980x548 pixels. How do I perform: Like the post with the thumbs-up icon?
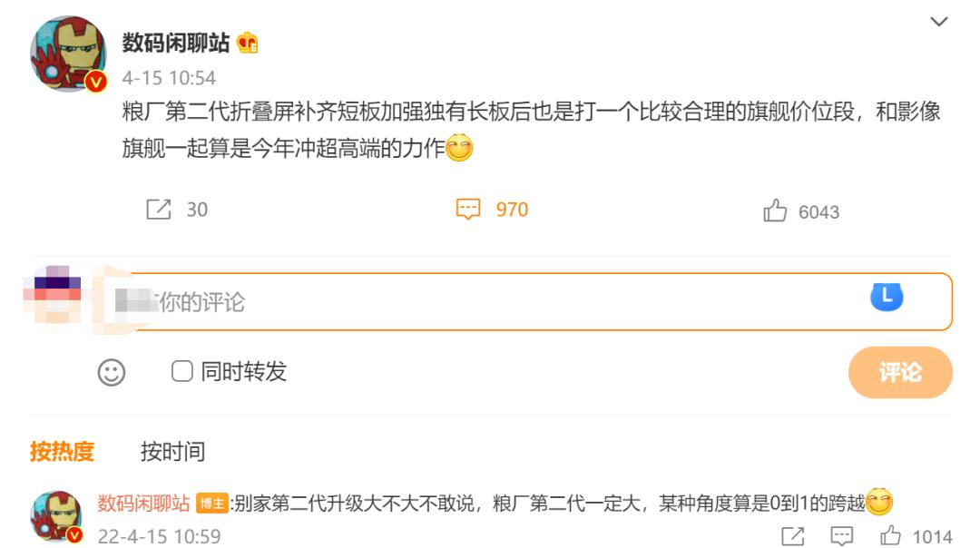pyautogui.click(x=775, y=211)
